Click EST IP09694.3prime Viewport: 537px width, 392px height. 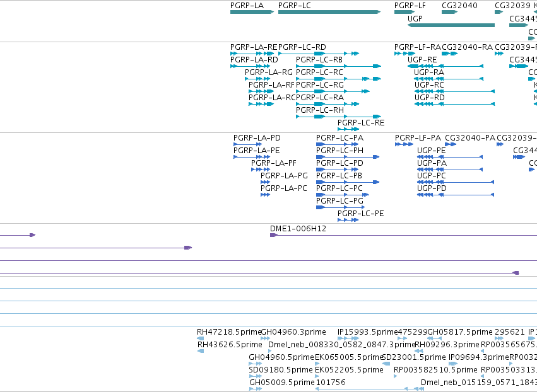click(479, 357)
